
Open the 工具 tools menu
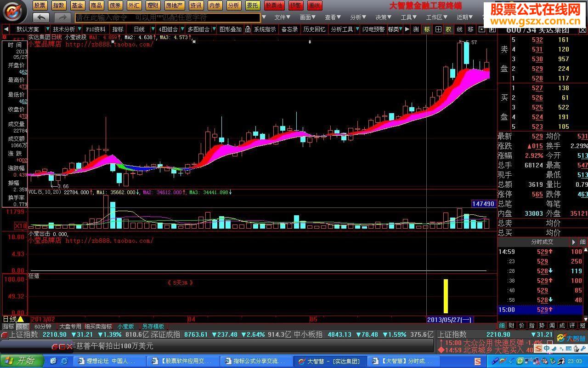[x=409, y=17]
